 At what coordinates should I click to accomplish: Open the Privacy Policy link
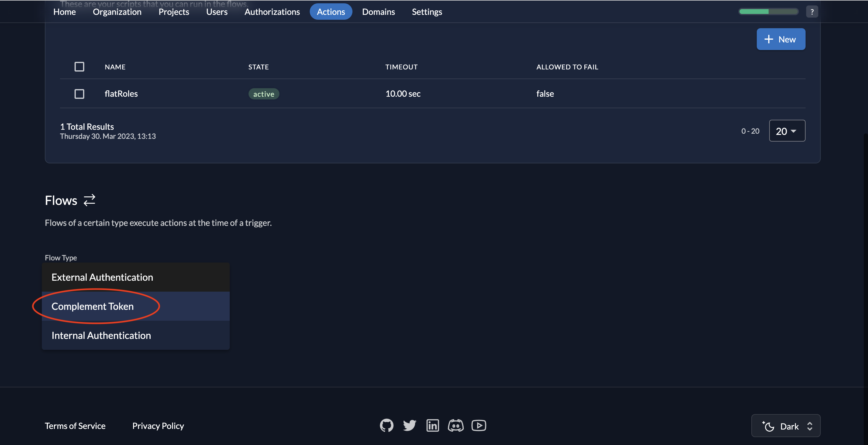[x=158, y=426]
